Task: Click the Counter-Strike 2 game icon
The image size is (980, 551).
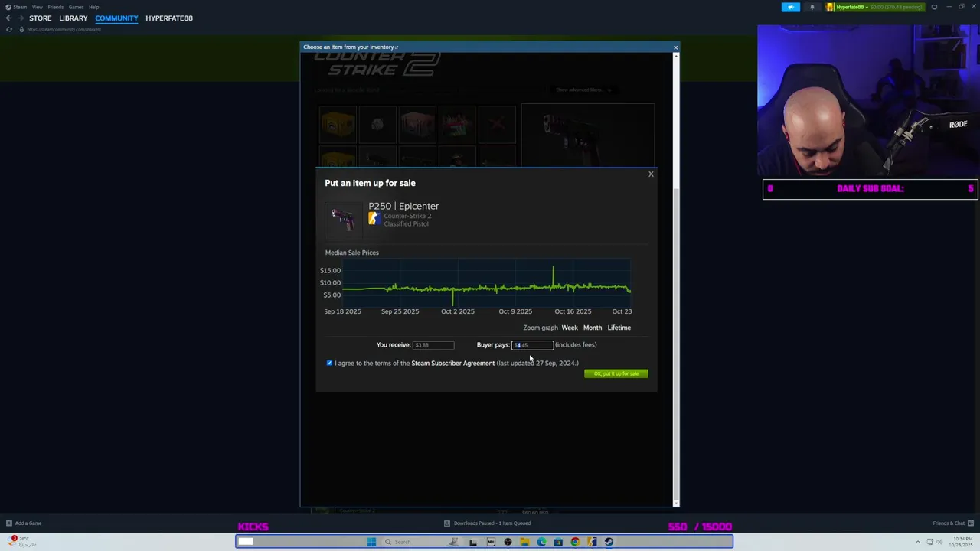Action: coord(374,219)
